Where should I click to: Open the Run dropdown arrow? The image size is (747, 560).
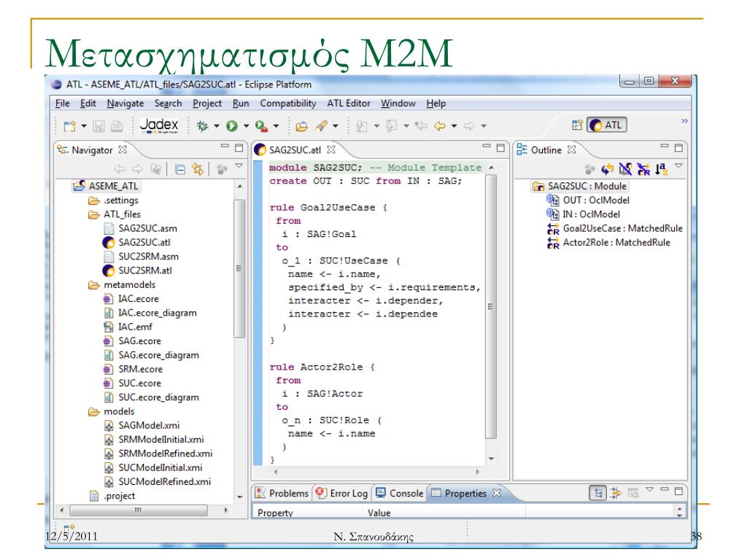click(247, 126)
